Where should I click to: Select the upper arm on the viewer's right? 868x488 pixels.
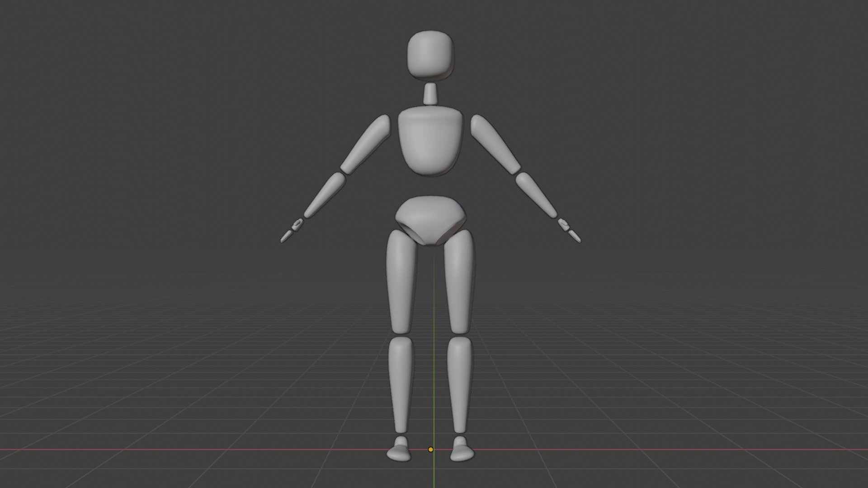(495, 145)
